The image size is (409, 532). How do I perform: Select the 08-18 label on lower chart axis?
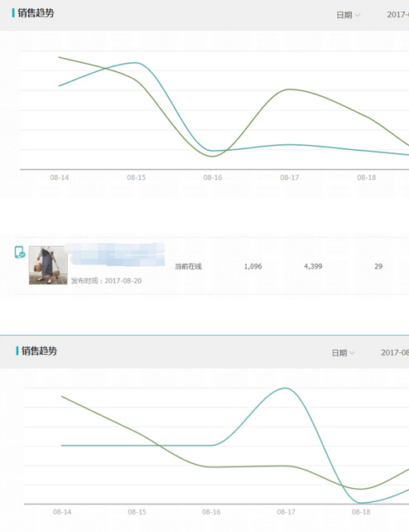pos(361,512)
